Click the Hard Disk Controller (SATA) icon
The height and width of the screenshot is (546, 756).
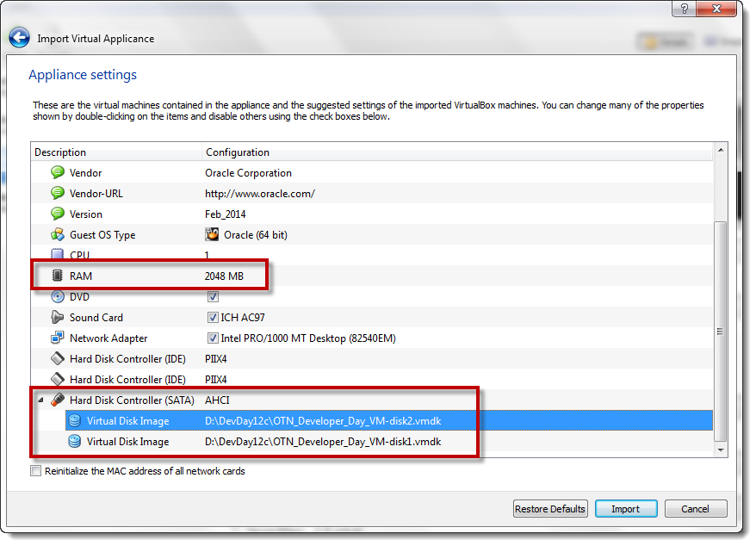(x=58, y=400)
